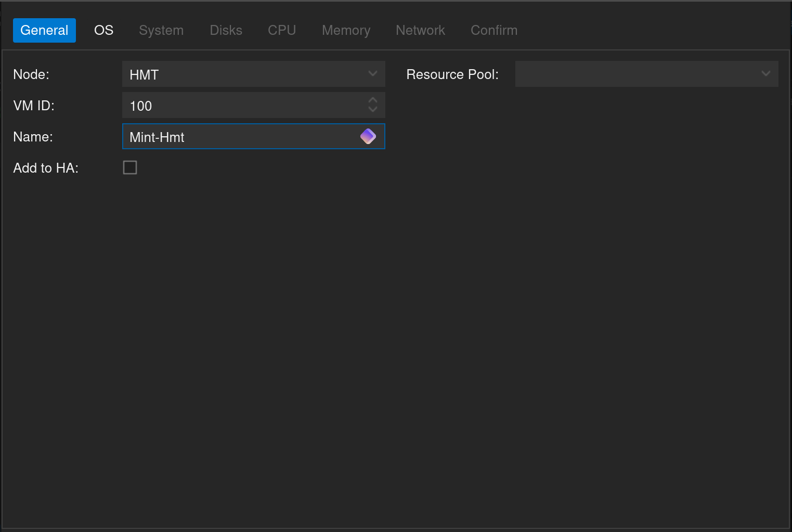Click the Add to HA label
792x532 pixels.
pos(46,168)
